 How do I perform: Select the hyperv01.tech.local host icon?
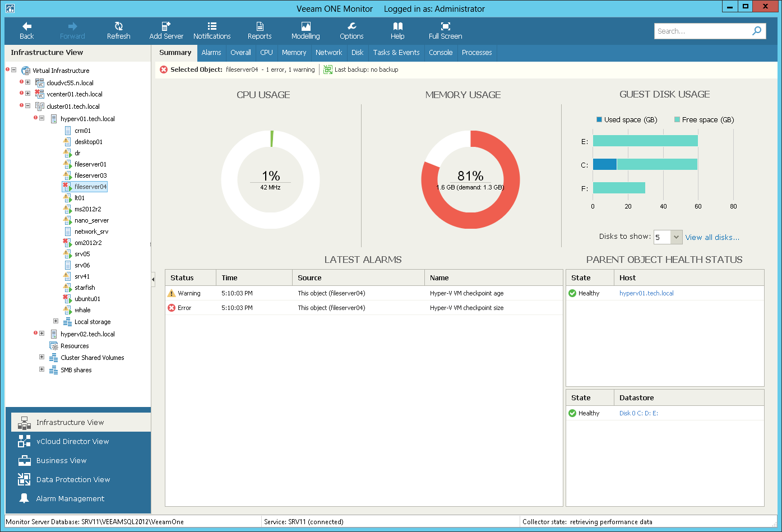point(54,119)
